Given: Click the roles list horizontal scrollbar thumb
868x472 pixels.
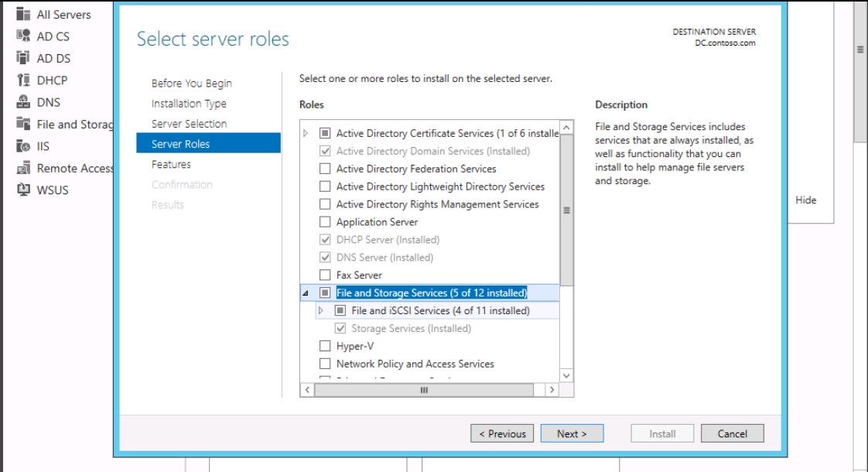Looking at the screenshot, I should click(424, 390).
